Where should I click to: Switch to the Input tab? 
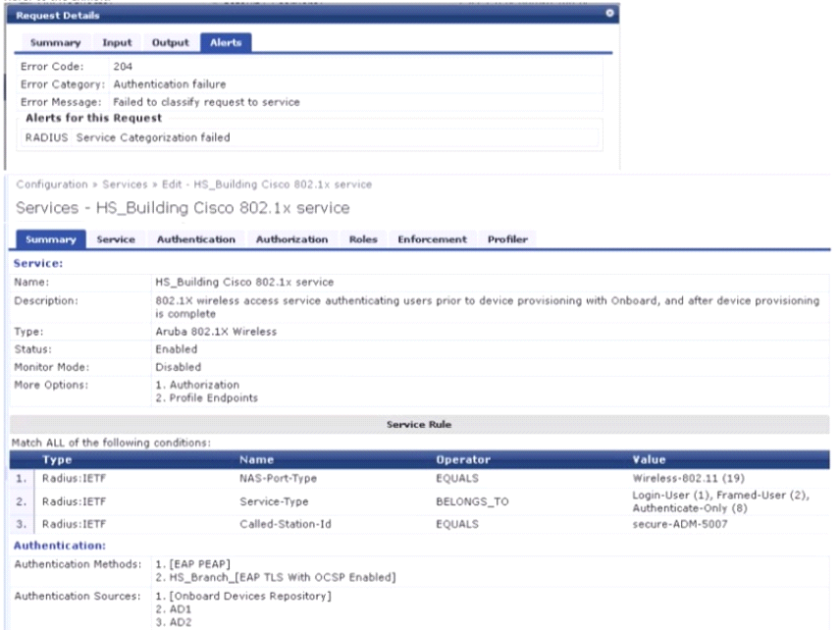coord(117,42)
